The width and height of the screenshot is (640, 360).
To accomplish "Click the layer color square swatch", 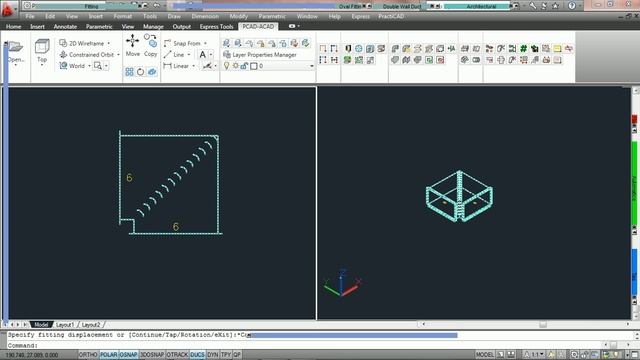I will pos(253,66).
